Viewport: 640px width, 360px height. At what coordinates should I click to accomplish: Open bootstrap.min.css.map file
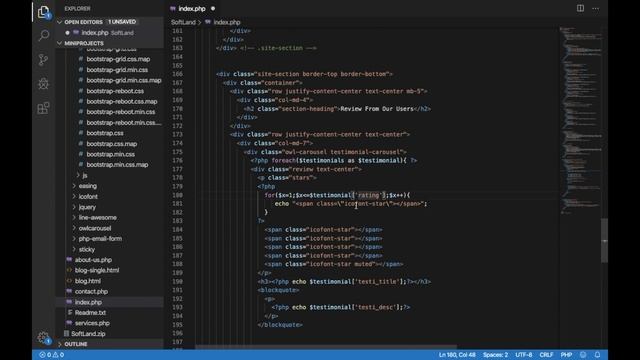117,165
